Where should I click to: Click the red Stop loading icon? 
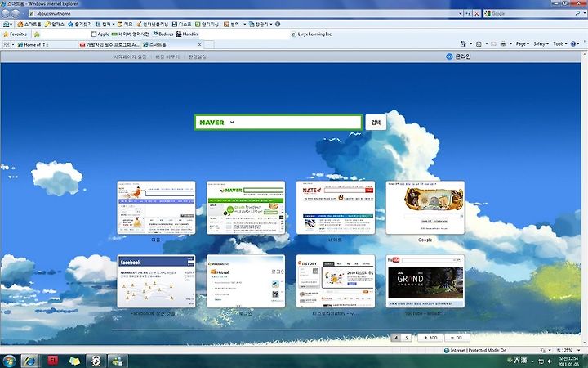tap(477, 13)
